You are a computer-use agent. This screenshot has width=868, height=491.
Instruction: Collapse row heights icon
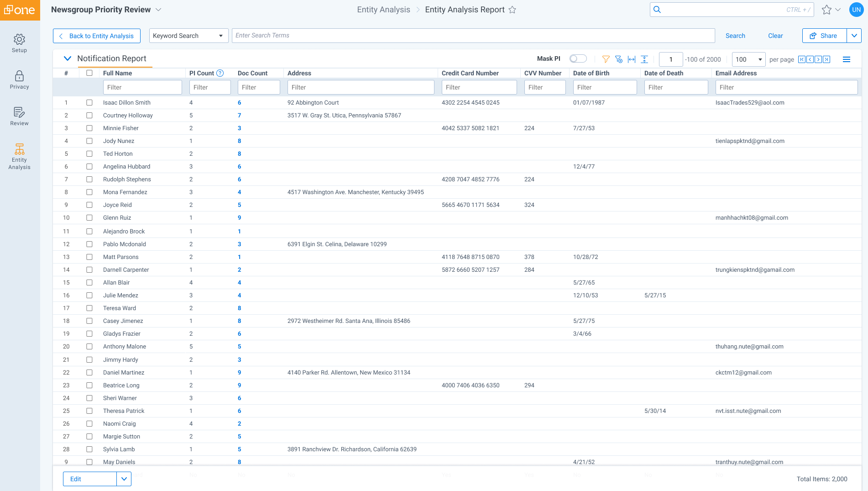click(644, 59)
